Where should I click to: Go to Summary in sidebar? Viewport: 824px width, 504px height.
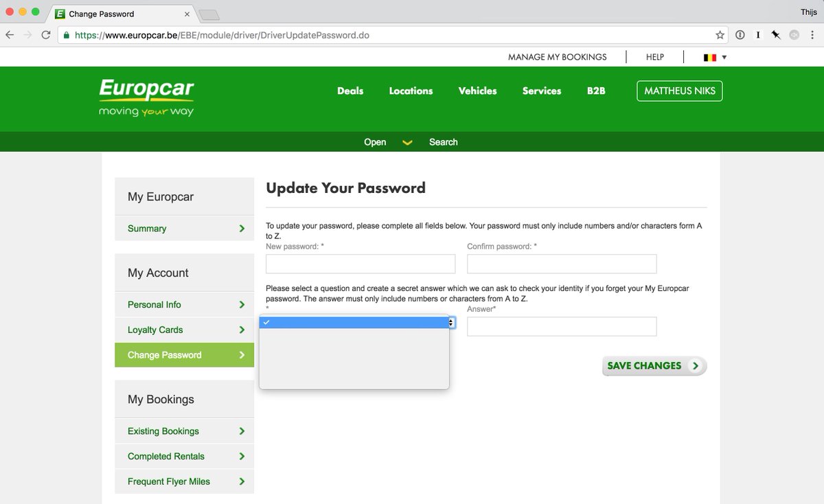184,229
